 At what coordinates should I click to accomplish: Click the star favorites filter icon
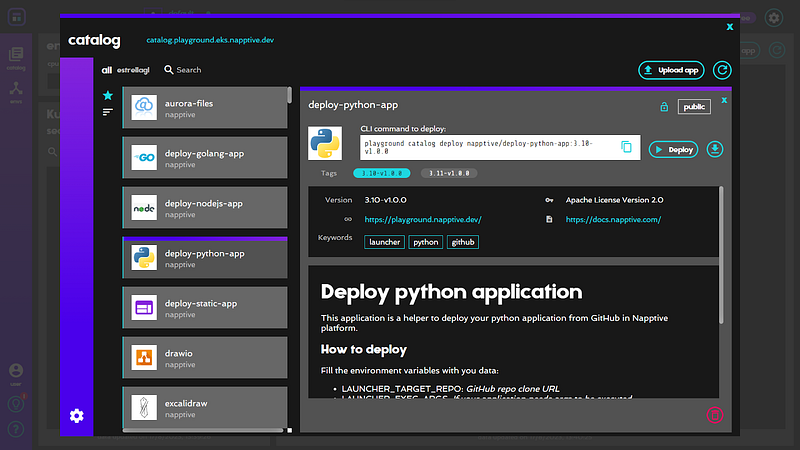108,95
